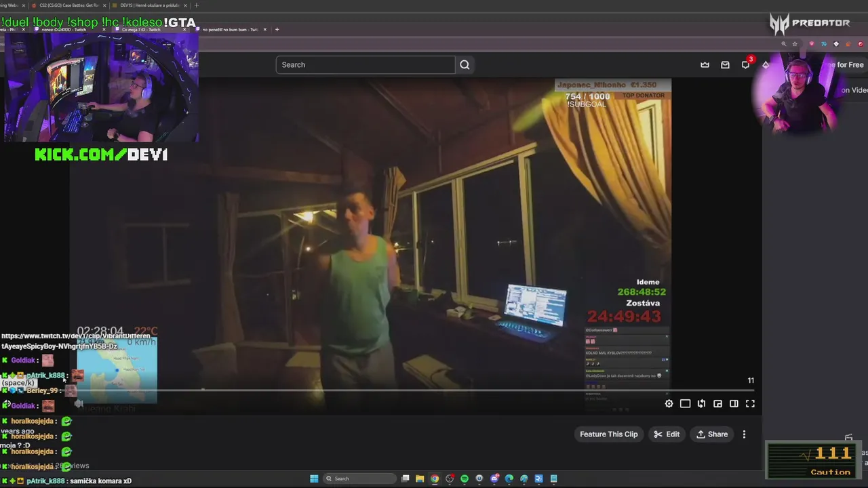Click the Twitch clip URL text in chat
The width and height of the screenshot is (868, 488).
[76, 341]
